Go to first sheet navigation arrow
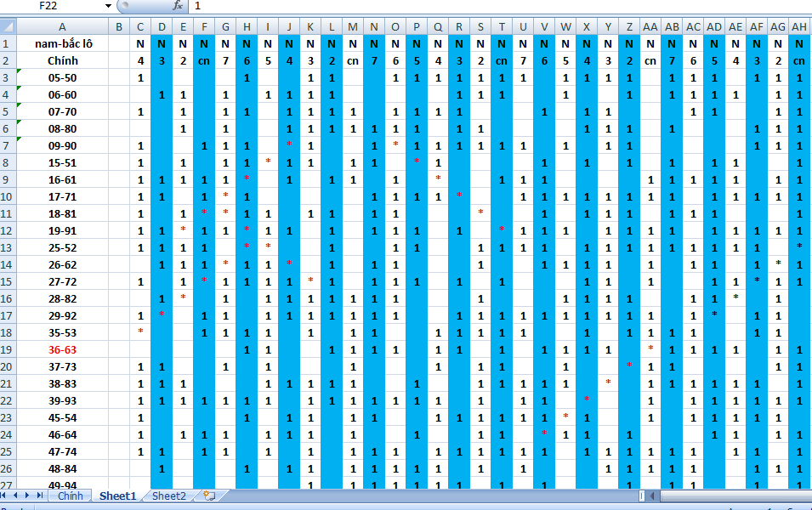This screenshot has height=510, width=812. [x=5, y=496]
